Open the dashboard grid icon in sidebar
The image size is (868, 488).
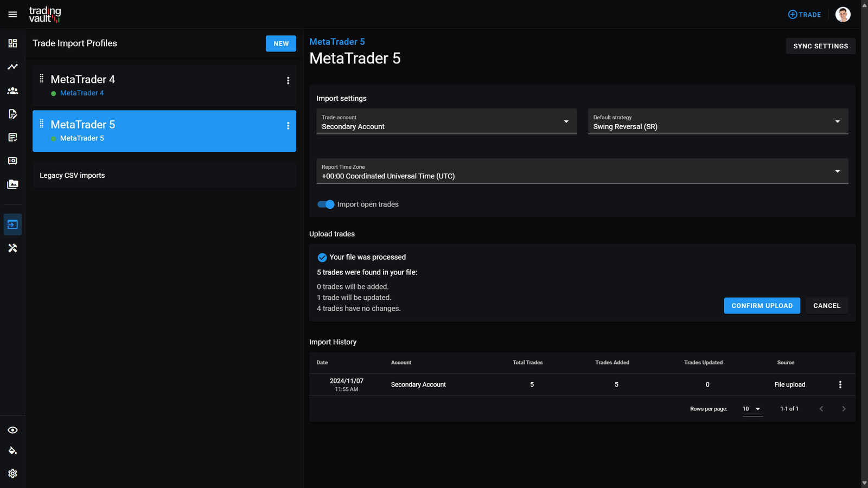pyautogui.click(x=12, y=43)
